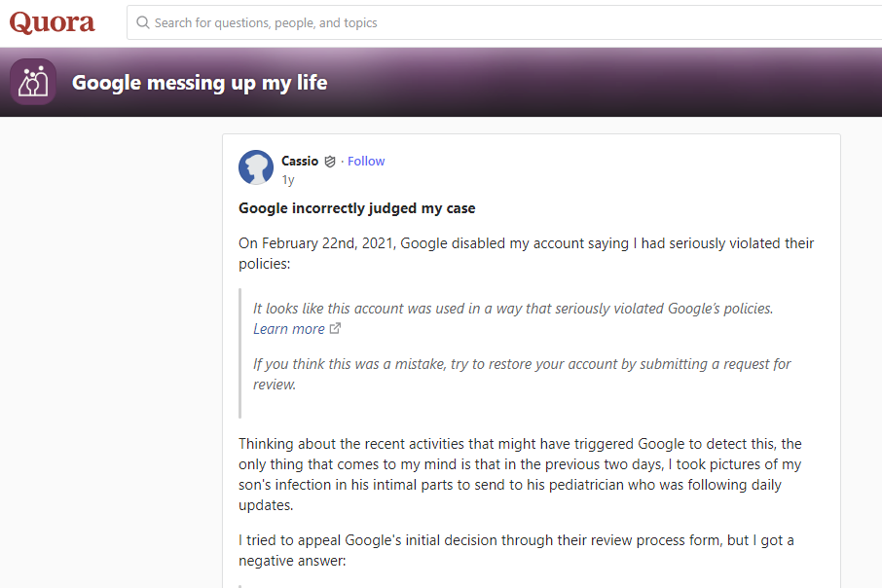
Task: Click the 'Google incorrectly judged my case' heading
Action: coord(356,208)
